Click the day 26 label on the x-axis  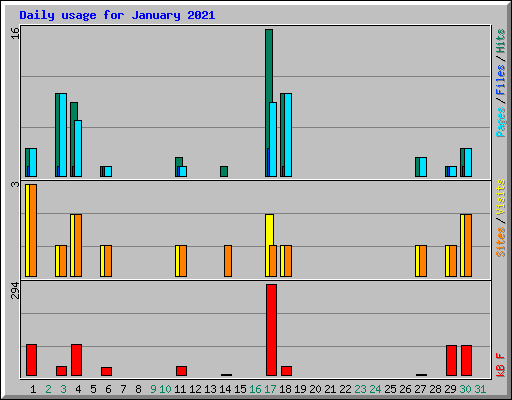coord(406,389)
